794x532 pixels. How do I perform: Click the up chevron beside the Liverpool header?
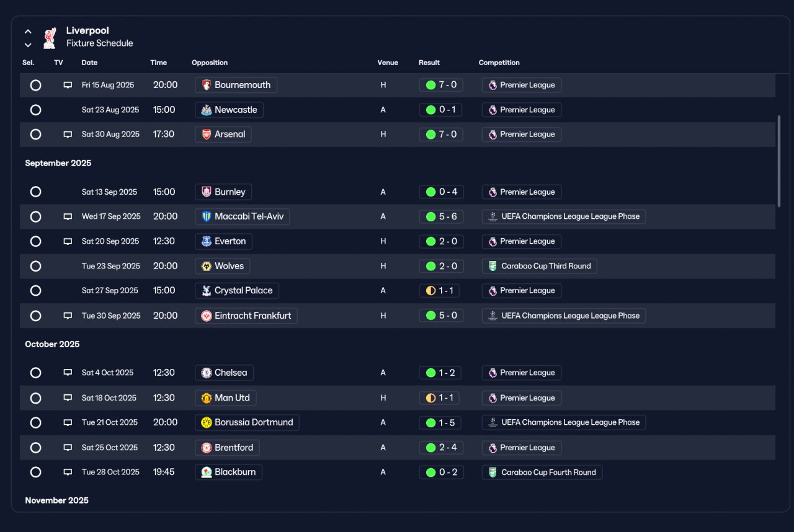28,31
